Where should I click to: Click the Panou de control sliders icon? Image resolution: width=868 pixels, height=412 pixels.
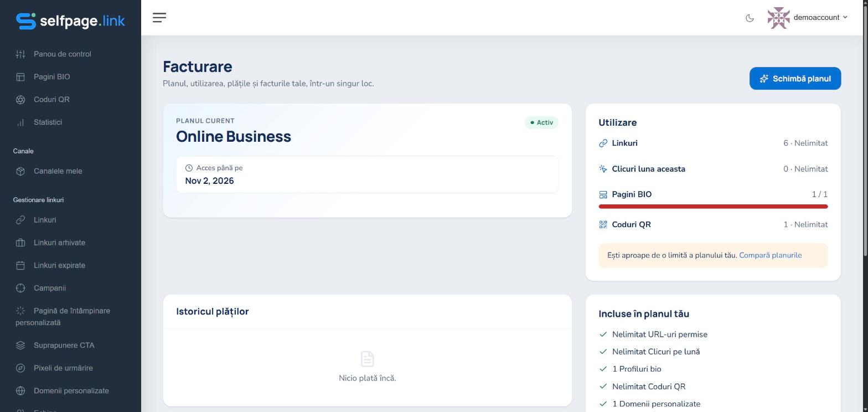click(x=20, y=54)
